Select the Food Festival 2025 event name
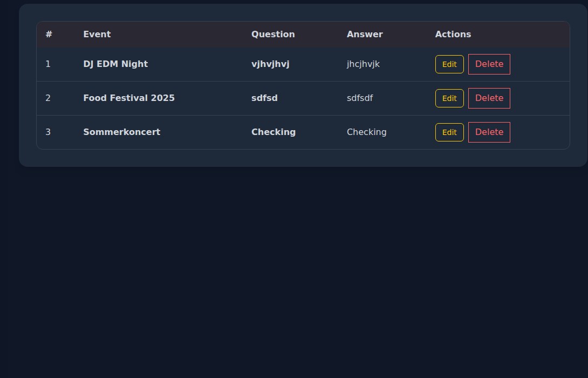 coord(129,98)
